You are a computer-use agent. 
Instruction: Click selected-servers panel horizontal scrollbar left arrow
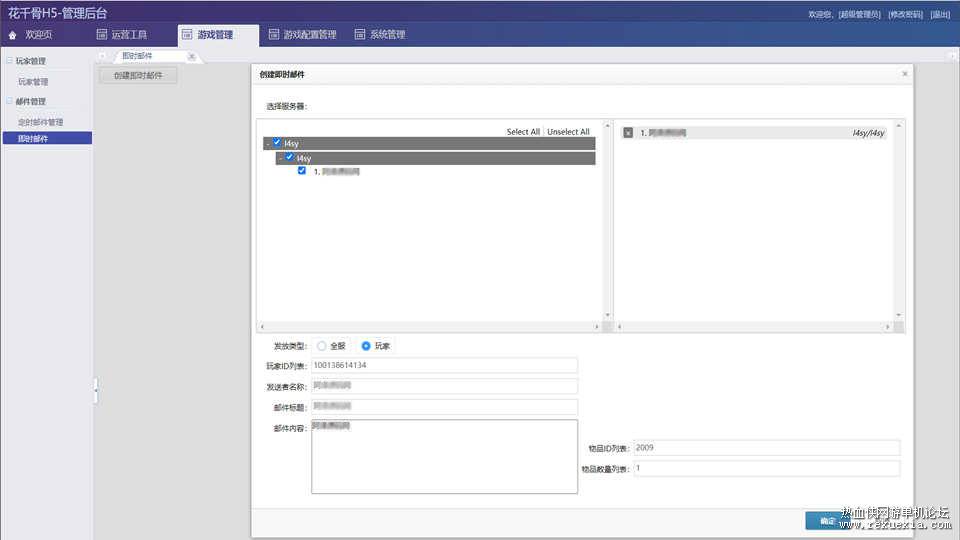[620, 327]
